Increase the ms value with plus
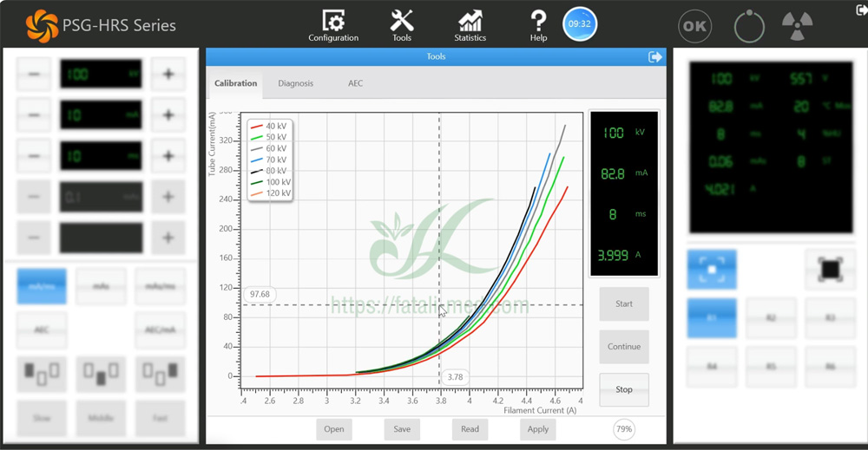The width and height of the screenshot is (868, 450). point(168,156)
